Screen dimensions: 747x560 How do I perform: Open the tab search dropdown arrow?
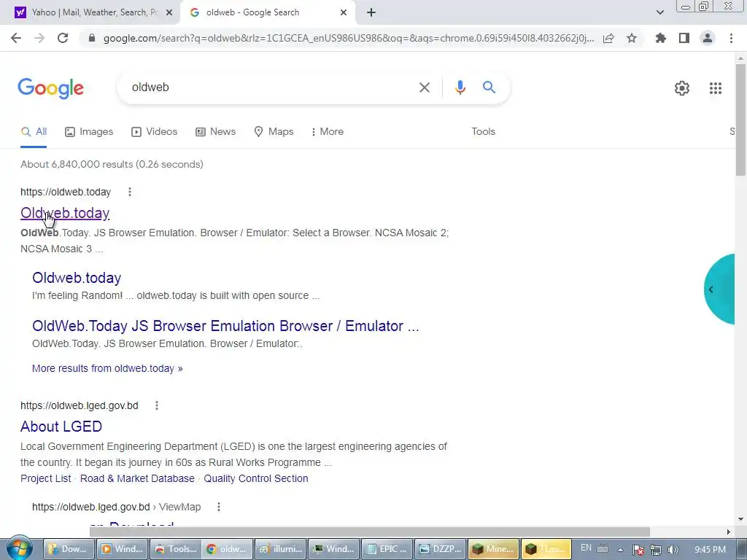[659, 12]
